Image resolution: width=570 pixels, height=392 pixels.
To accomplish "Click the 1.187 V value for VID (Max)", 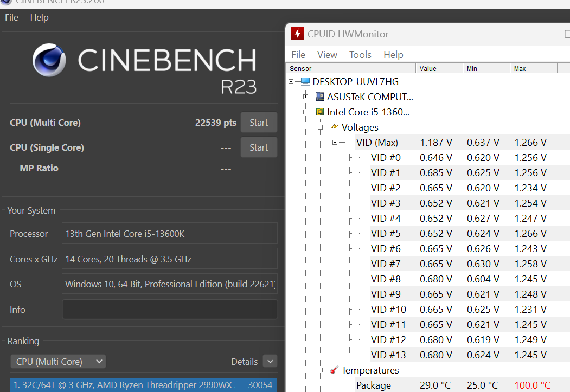I will 436,143.
